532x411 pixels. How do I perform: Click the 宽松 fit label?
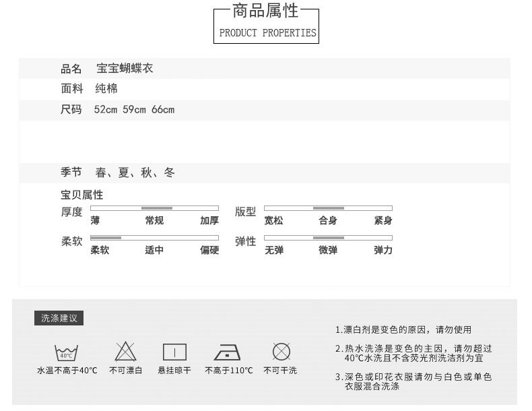(273, 220)
